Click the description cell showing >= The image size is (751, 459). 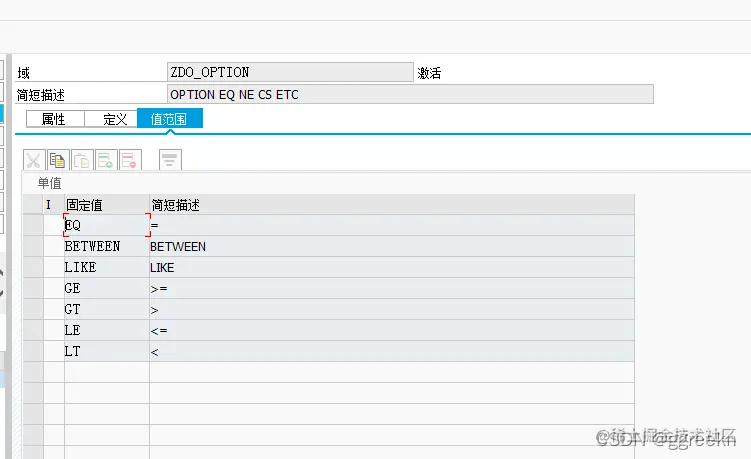pyautogui.click(x=392, y=288)
